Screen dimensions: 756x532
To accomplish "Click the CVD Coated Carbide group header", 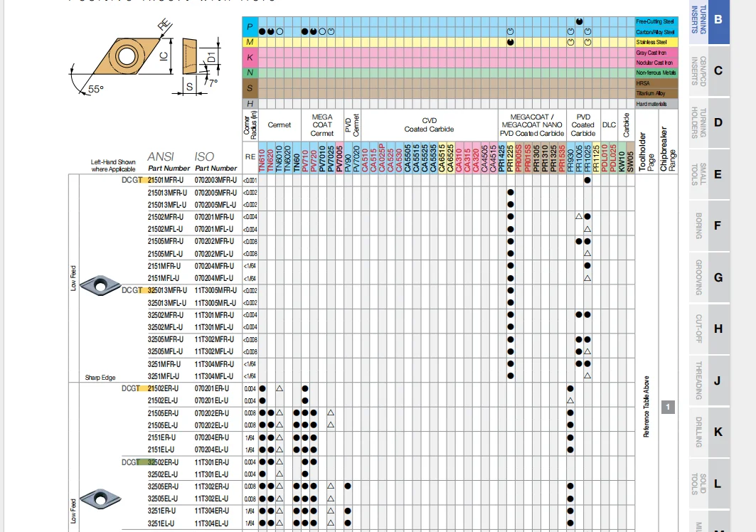I will (429, 125).
